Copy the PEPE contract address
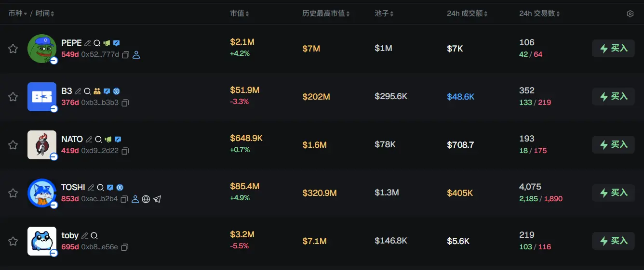The image size is (644, 270). (x=125, y=55)
